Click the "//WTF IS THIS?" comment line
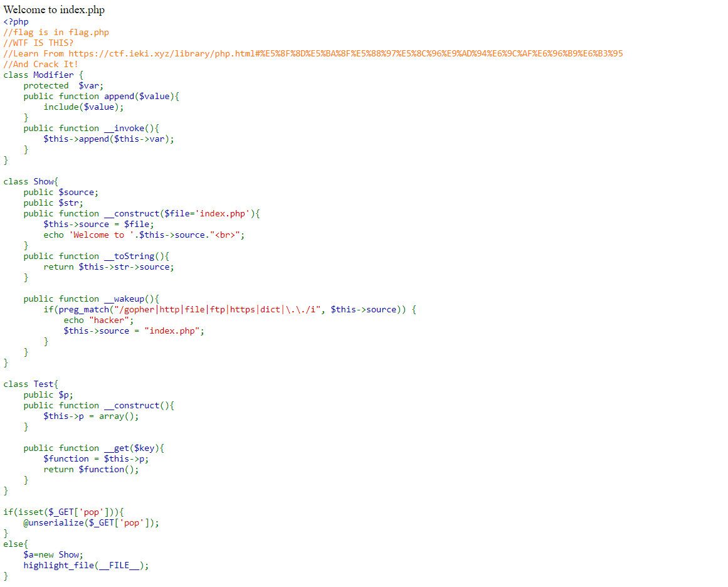This screenshot has width=728, height=587. (x=38, y=43)
